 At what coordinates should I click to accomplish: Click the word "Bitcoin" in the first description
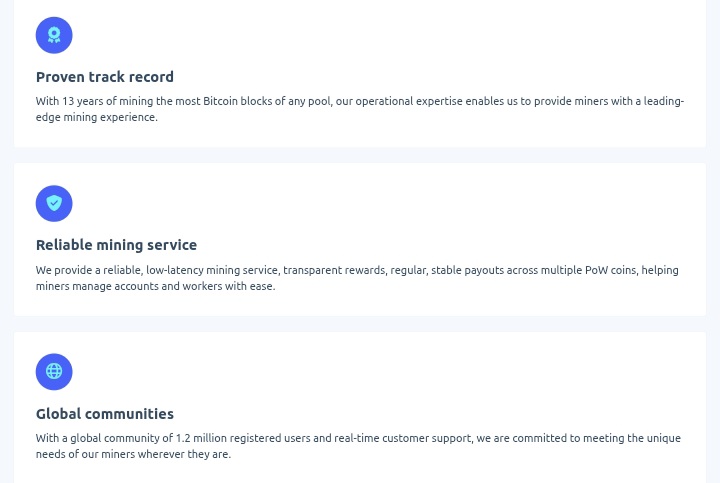pyautogui.click(x=220, y=101)
